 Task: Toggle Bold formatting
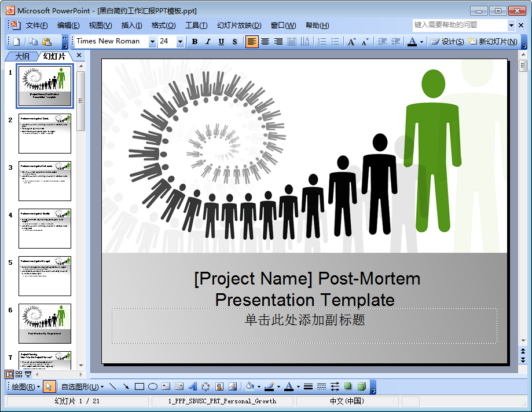pyautogui.click(x=195, y=42)
